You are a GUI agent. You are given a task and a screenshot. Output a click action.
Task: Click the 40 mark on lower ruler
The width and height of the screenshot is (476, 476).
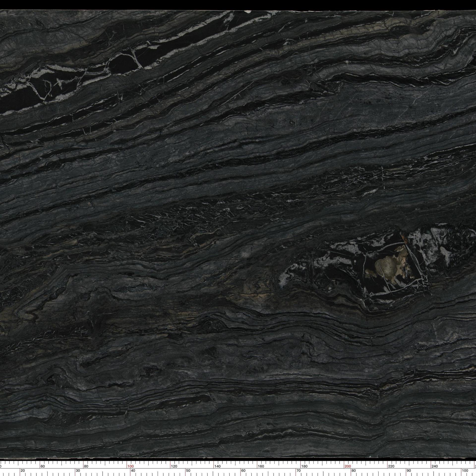pyautogui.click(x=133, y=471)
